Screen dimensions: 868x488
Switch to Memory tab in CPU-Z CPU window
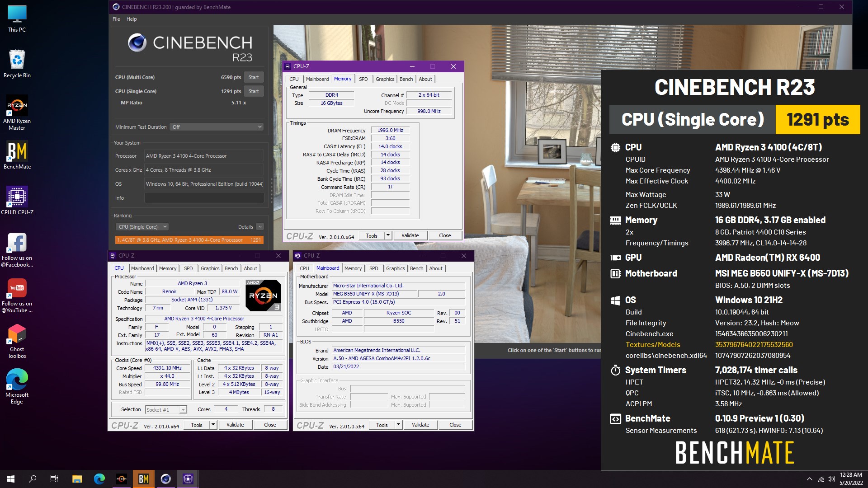point(168,268)
